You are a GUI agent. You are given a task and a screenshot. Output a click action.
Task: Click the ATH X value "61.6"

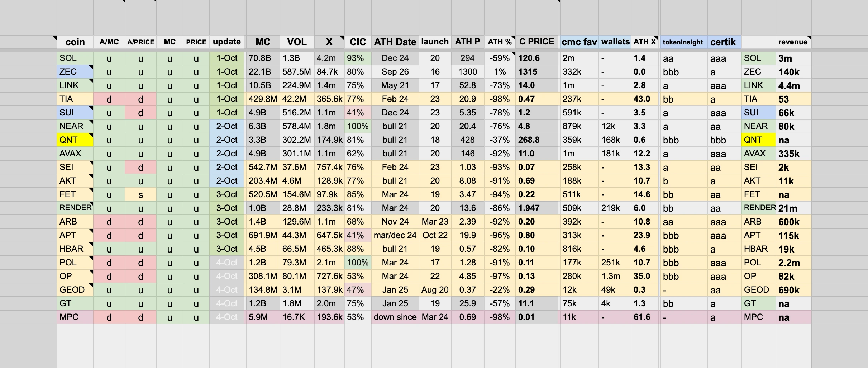[645, 317]
